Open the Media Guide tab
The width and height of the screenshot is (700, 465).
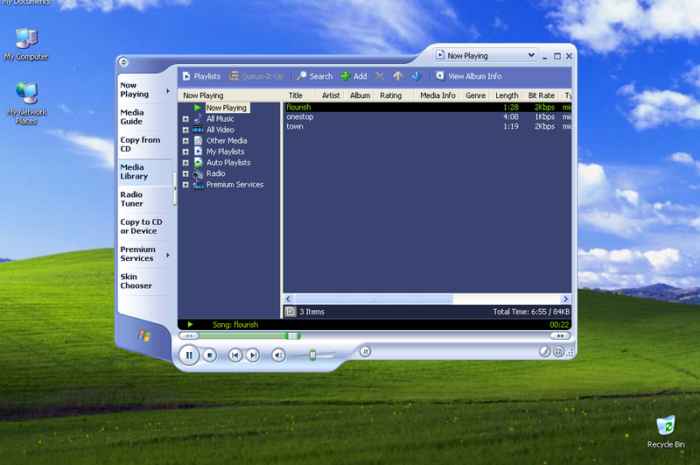(x=144, y=117)
